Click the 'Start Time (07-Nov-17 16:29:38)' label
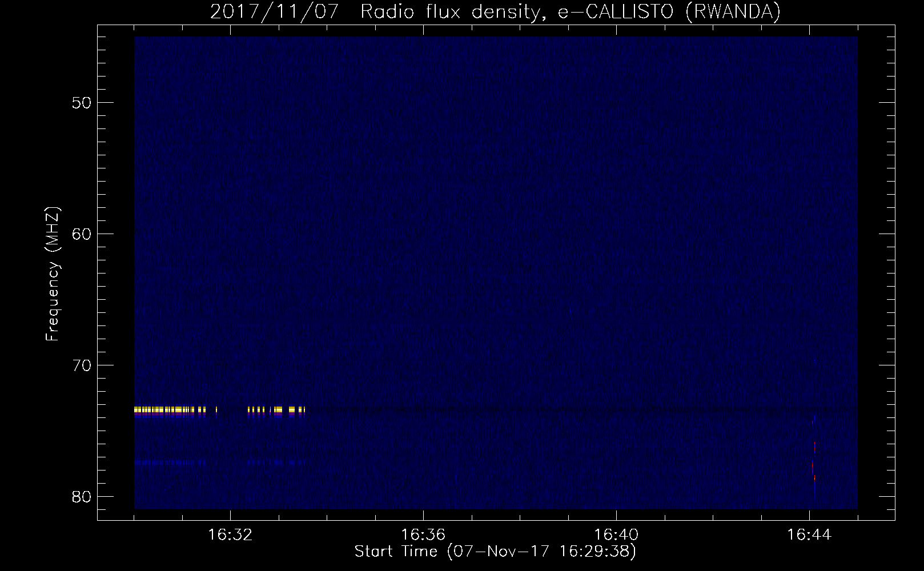Viewport: 924px width, 571px height. [495, 552]
